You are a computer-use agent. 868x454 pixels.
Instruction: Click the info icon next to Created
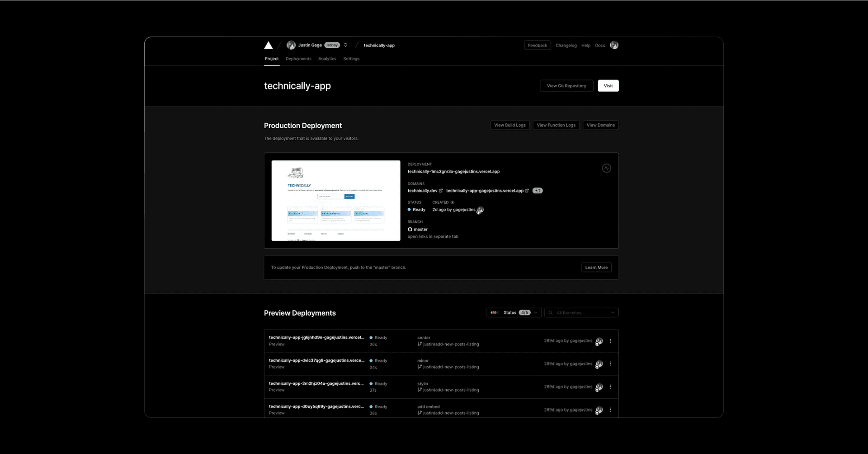pyautogui.click(x=452, y=202)
